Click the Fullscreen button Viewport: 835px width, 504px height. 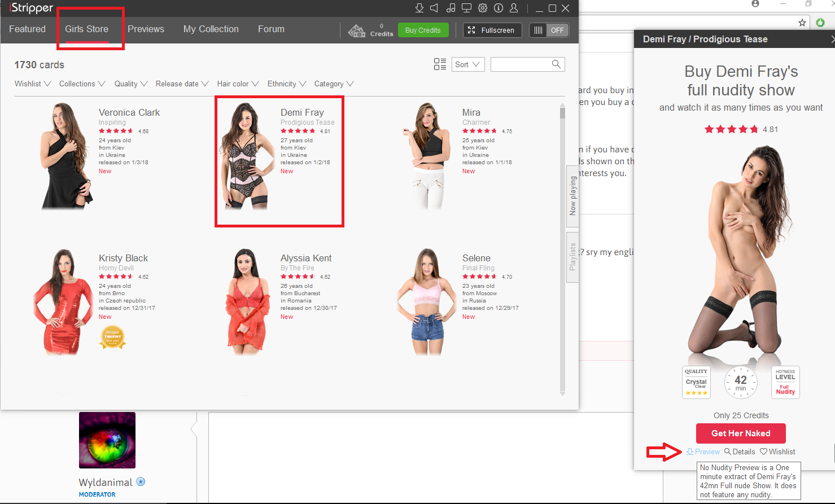click(x=492, y=30)
